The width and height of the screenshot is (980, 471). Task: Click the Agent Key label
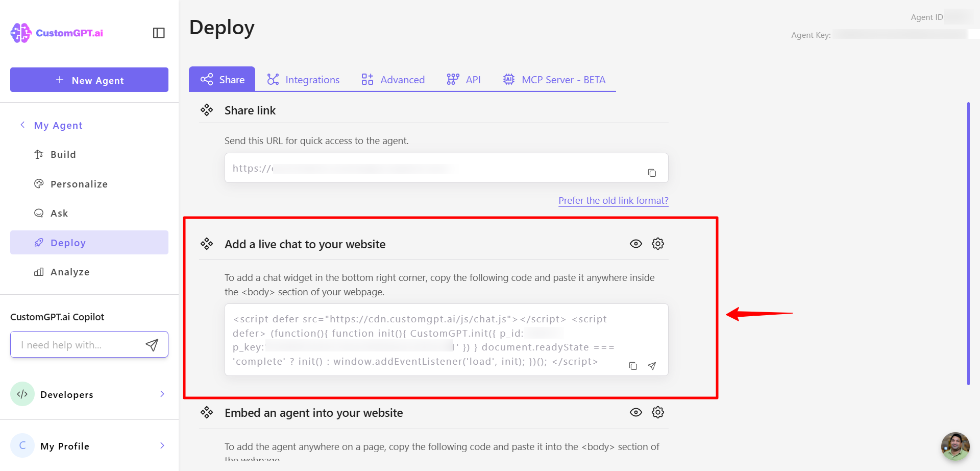coord(811,35)
